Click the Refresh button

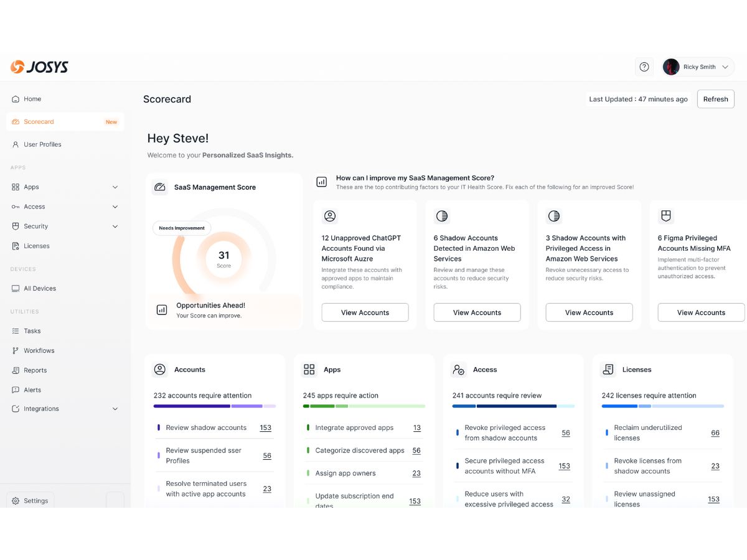(x=716, y=99)
